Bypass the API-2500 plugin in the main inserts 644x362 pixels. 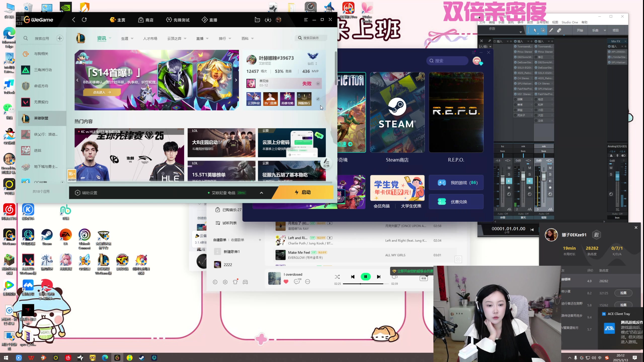610,52
